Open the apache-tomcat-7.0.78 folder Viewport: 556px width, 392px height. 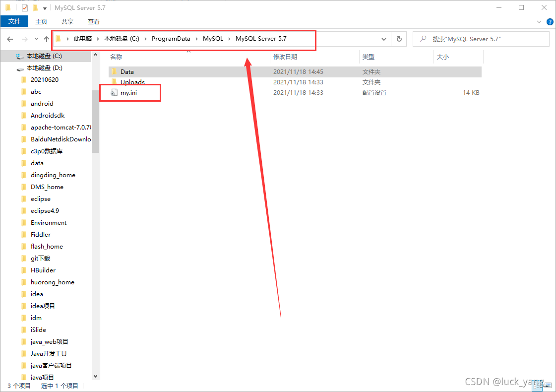61,128
